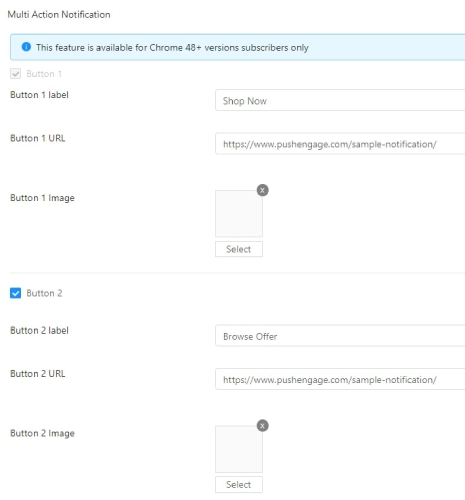The width and height of the screenshot is (465, 500).
Task: Open the Button 1 image thumbnail
Action: [239, 214]
